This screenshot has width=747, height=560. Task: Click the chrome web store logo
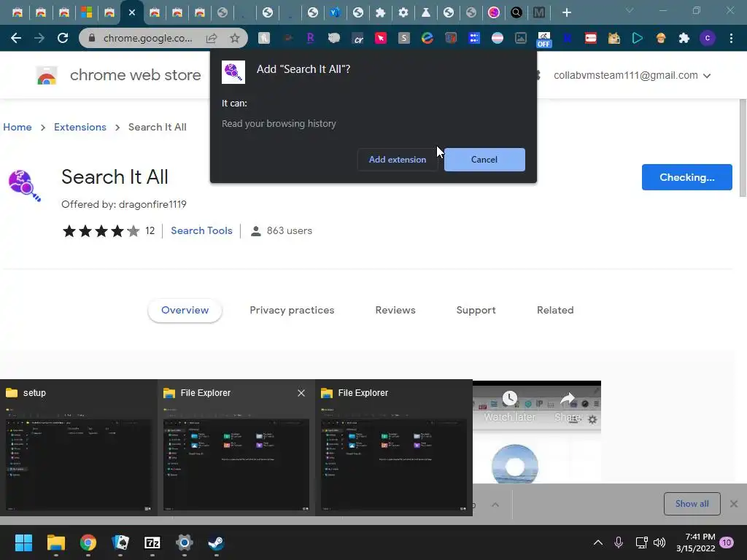(x=47, y=75)
